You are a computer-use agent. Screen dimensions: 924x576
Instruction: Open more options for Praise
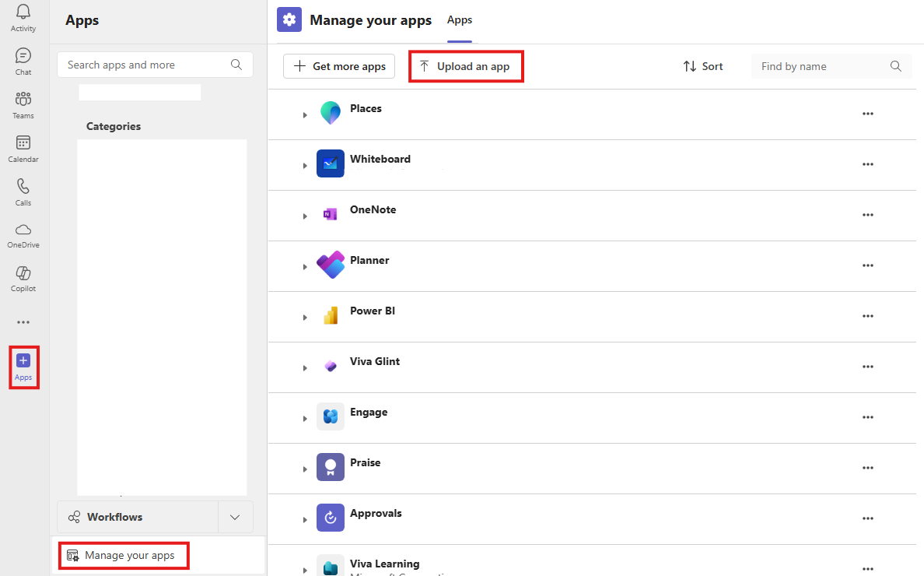pos(867,468)
